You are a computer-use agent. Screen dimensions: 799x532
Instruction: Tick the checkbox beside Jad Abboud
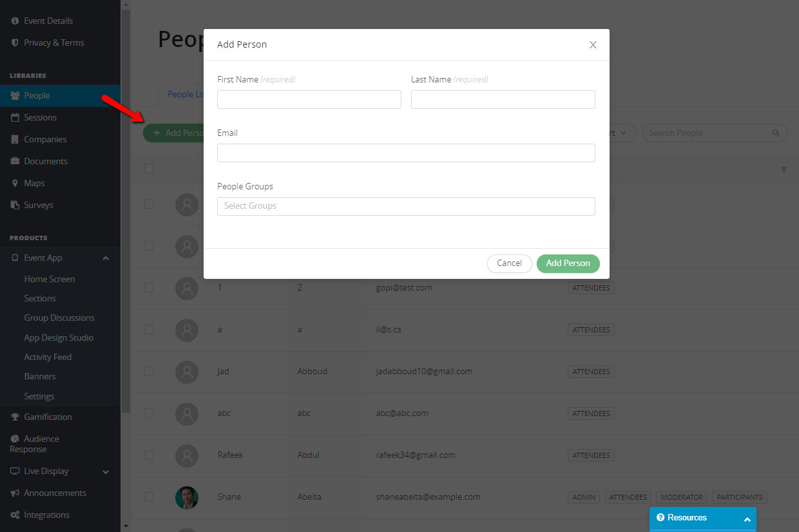point(149,371)
